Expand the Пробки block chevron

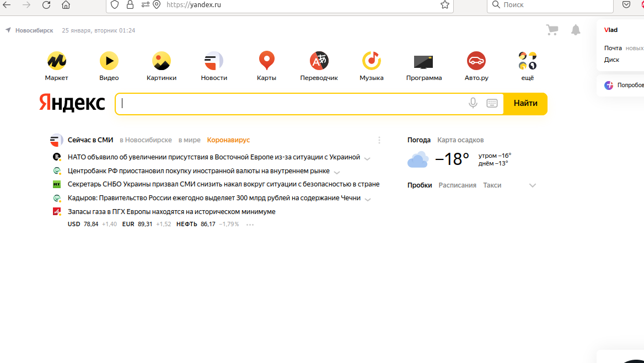click(x=533, y=185)
